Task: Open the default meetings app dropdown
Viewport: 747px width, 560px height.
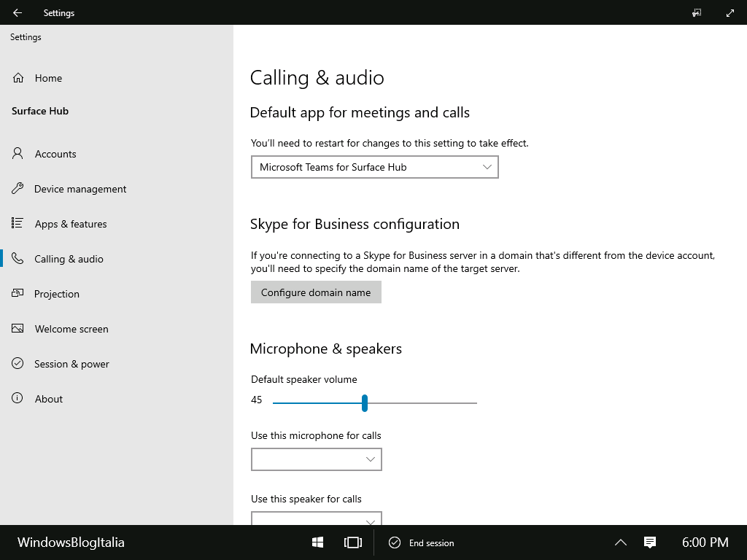Action: [x=374, y=167]
